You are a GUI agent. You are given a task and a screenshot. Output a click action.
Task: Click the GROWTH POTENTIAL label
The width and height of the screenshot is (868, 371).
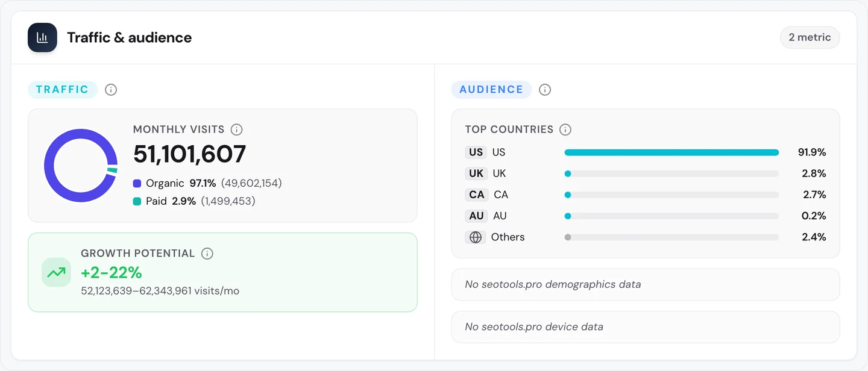pyautogui.click(x=138, y=254)
